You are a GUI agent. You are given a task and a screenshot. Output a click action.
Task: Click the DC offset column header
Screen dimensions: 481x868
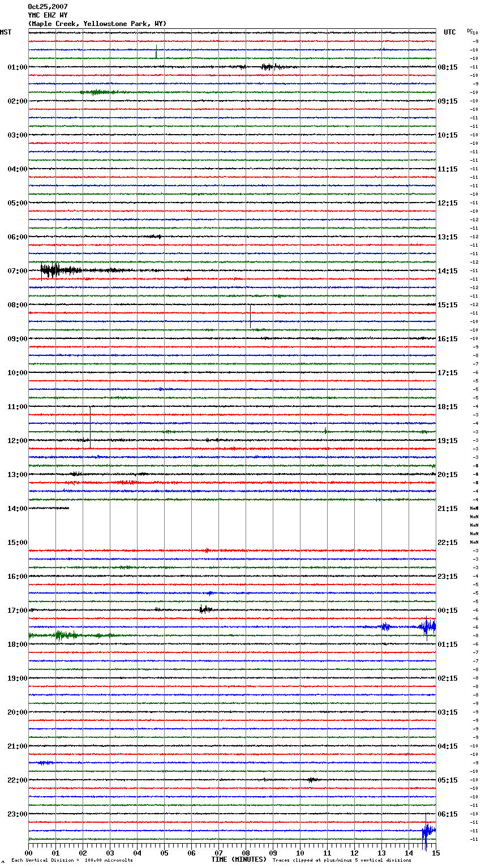pyautogui.click(x=470, y=31)
